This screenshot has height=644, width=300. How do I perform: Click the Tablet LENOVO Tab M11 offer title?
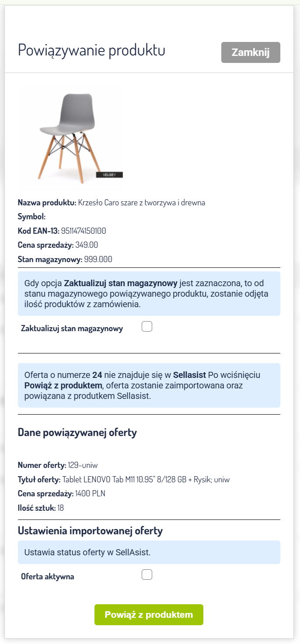[x=146, y=479]
